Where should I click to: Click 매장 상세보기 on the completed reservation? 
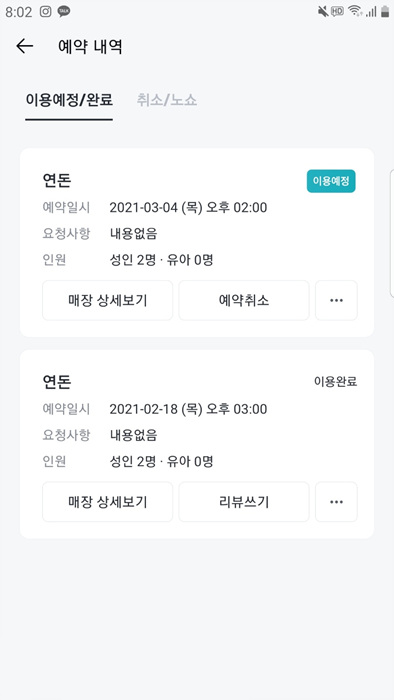click(108, 502)
